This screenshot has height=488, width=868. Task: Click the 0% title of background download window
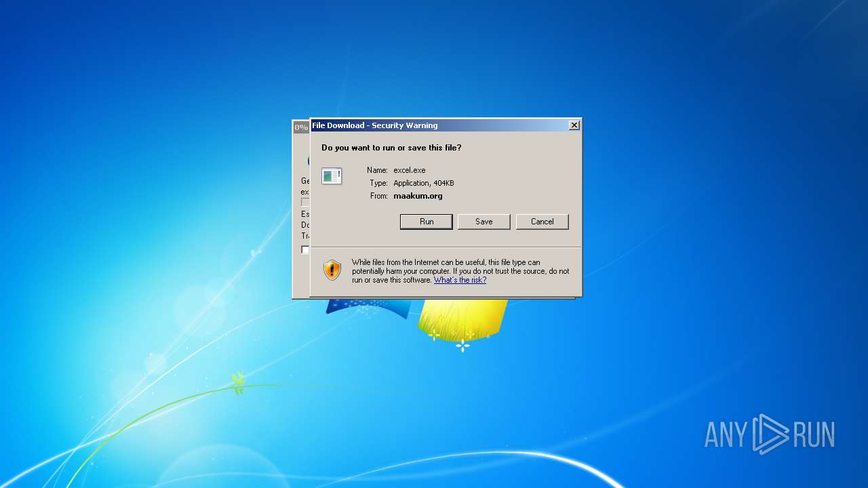tap(301, 127)
